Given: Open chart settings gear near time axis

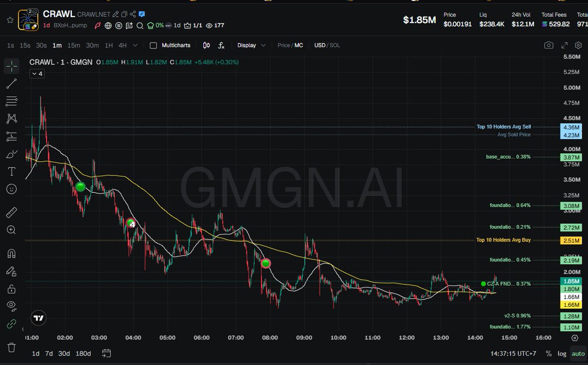Looking at the screenshot, I should 575,338.
